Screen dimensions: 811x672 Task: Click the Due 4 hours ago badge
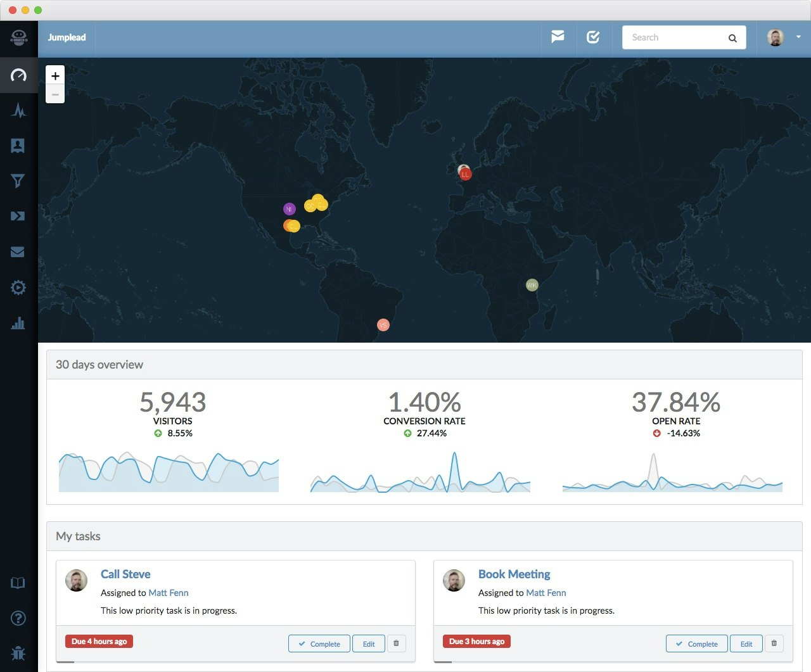pos(98,641)
